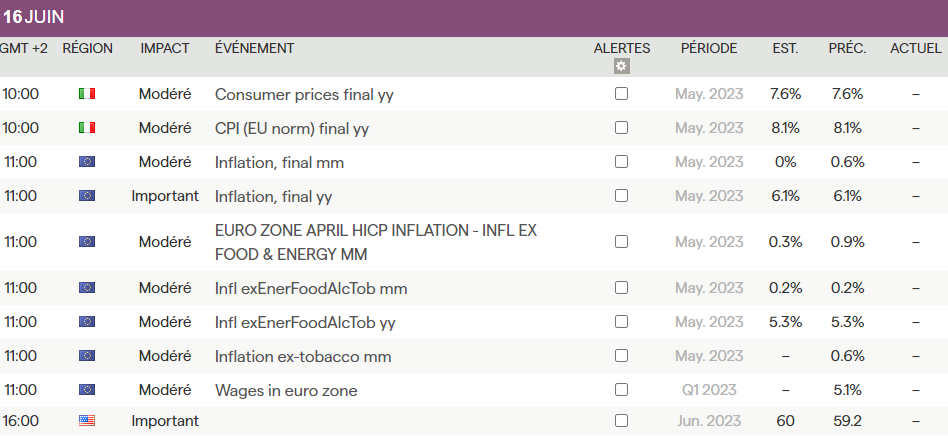The image size is (948, 436).
Task: Open alert settings gear under ALERTES
Action: 621,66
